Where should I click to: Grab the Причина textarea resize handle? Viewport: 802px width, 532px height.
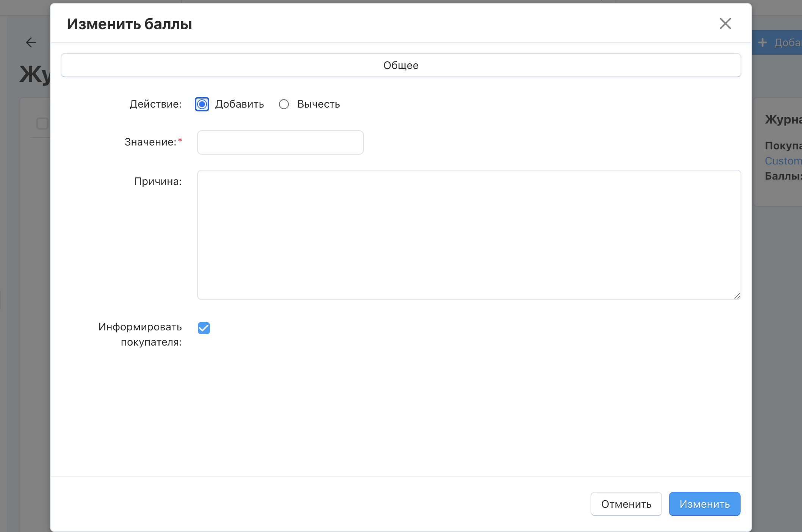point(737,296)
